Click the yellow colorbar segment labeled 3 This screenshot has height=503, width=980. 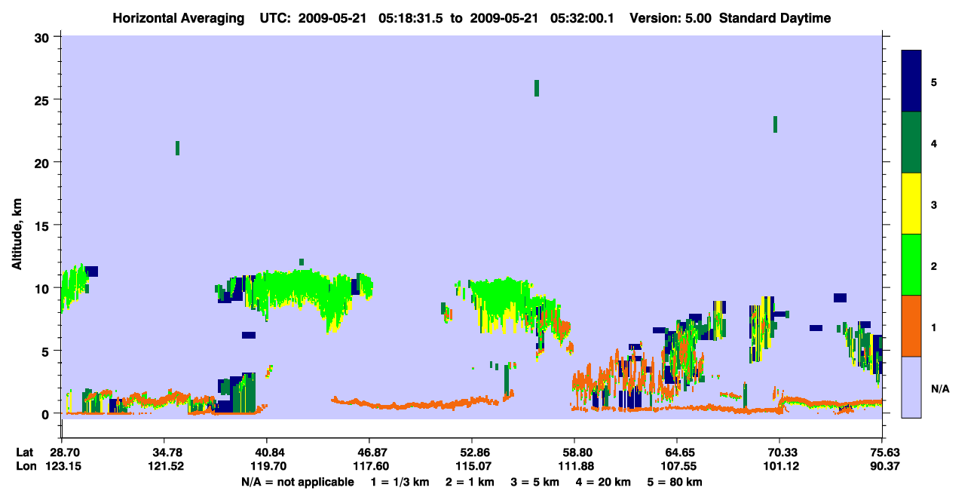click(x=911, y=204)
